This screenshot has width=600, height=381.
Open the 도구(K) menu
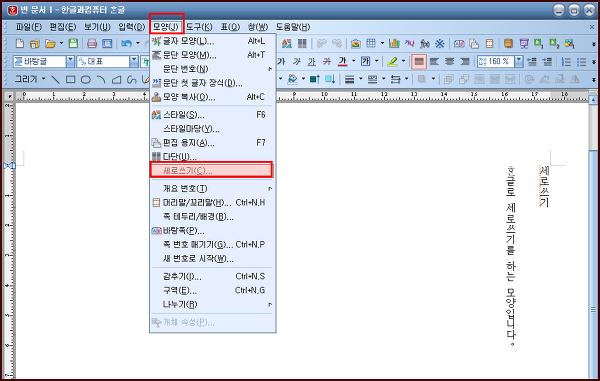click(x=199, y=27)
